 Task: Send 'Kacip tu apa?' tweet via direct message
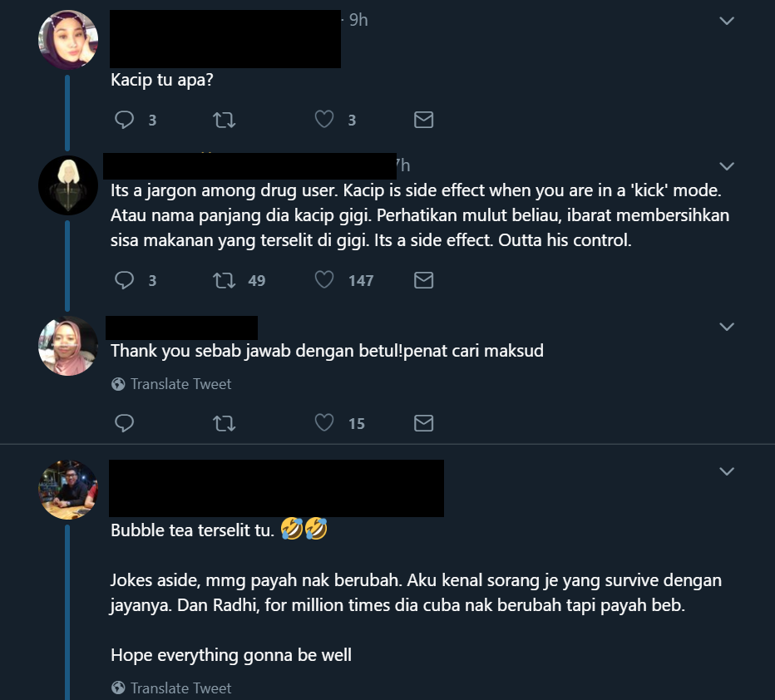click(423, 120)
